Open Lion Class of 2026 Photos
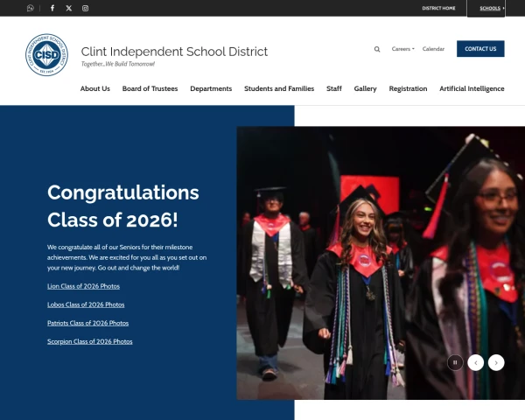Screen dimensions: 525x420 click(83, 286)
